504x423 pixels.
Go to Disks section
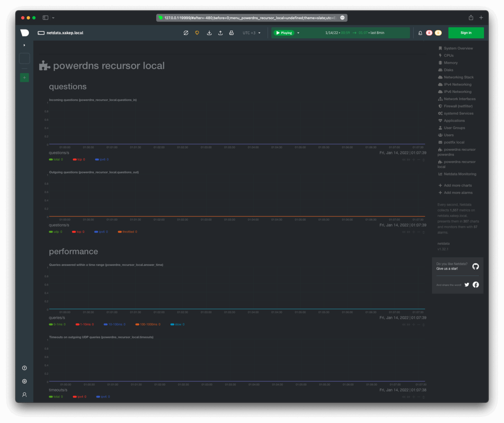pos(446,70)
